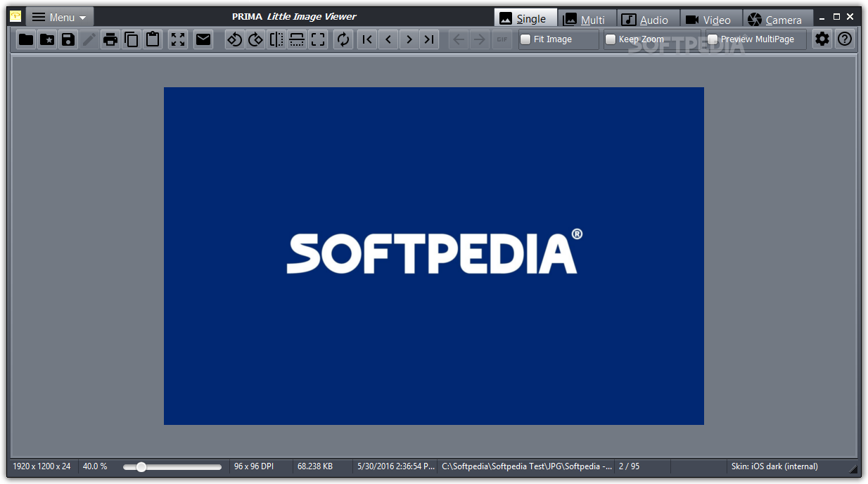Screen dimensions: 868x484
Task: Click the back arrow history icon
Action: click(x=459, y=39)
